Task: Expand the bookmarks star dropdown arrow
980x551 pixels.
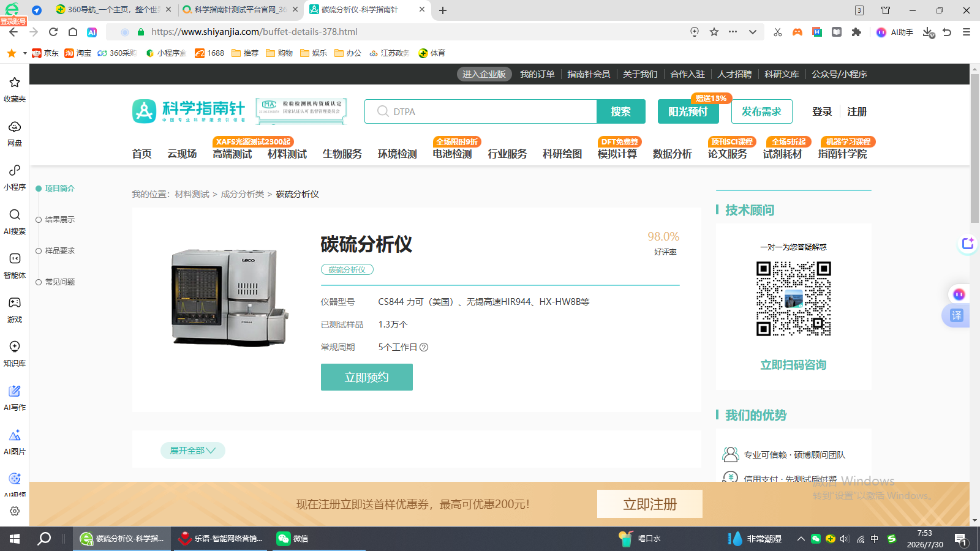Action: point(24,53)
